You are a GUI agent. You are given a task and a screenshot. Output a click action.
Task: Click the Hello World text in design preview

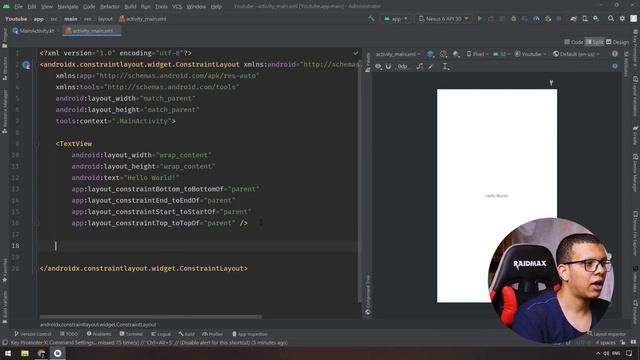[x=497, y=196]
